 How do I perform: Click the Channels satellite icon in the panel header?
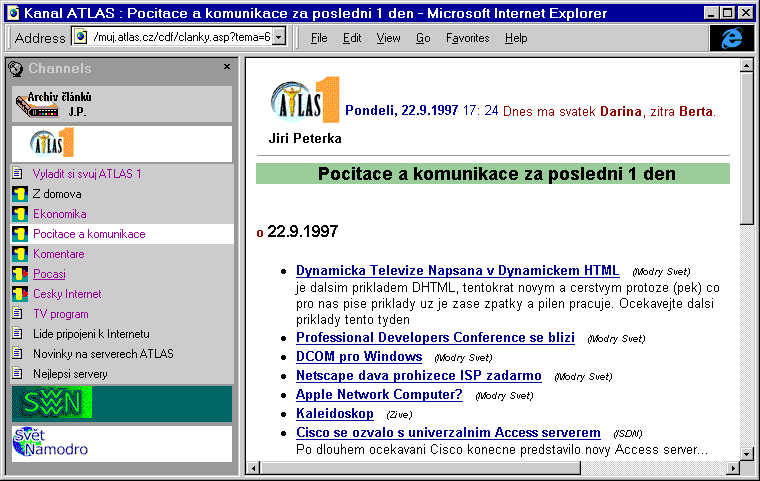tap(16, 69)
